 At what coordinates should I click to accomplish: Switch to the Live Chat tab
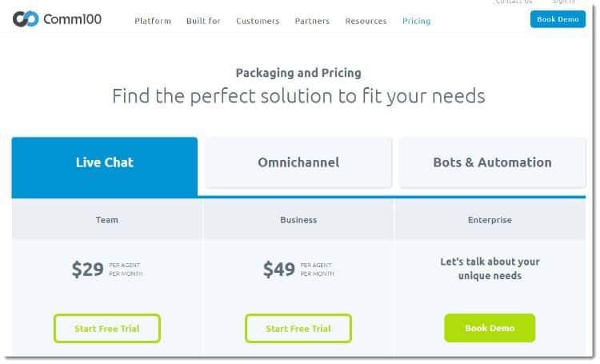tap(105, 162)
